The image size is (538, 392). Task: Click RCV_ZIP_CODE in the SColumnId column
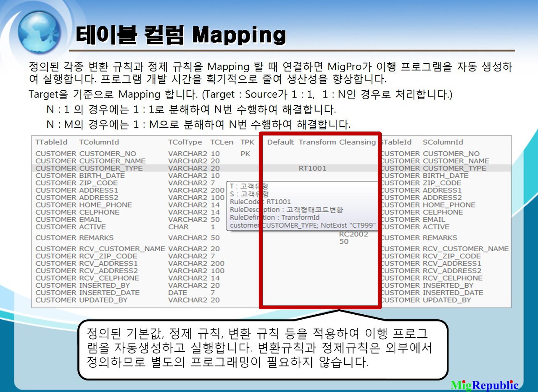click(x=452, y=256)
